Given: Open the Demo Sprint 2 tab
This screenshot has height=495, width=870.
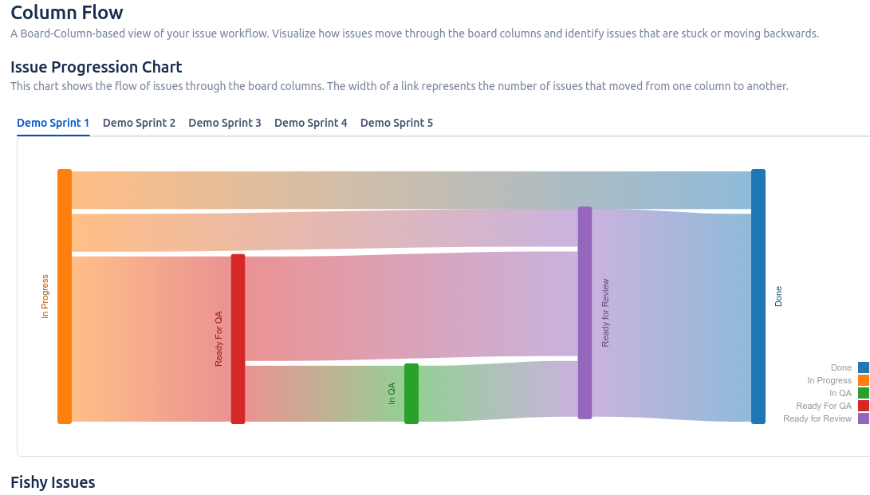Looking at the screenshot, I should [x=139, y=123].
